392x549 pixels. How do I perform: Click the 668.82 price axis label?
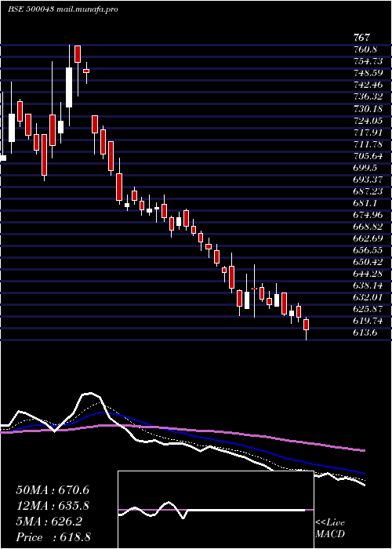tap(368, 227)
